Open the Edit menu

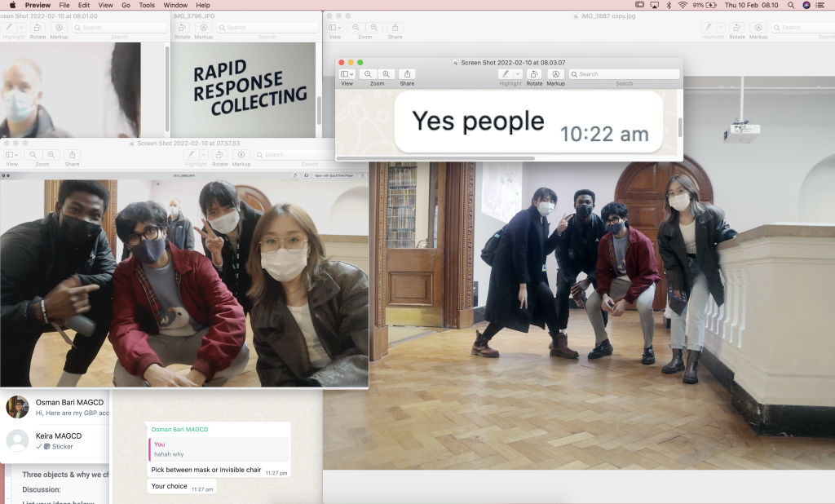(84, 5)
